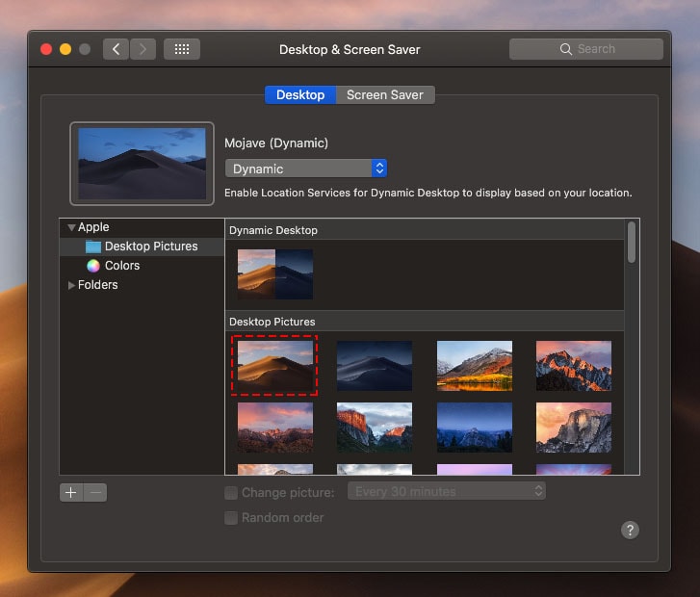Toggle the Change picture checkbox
The width and height of the screenshot is (700, 597).
231,493
